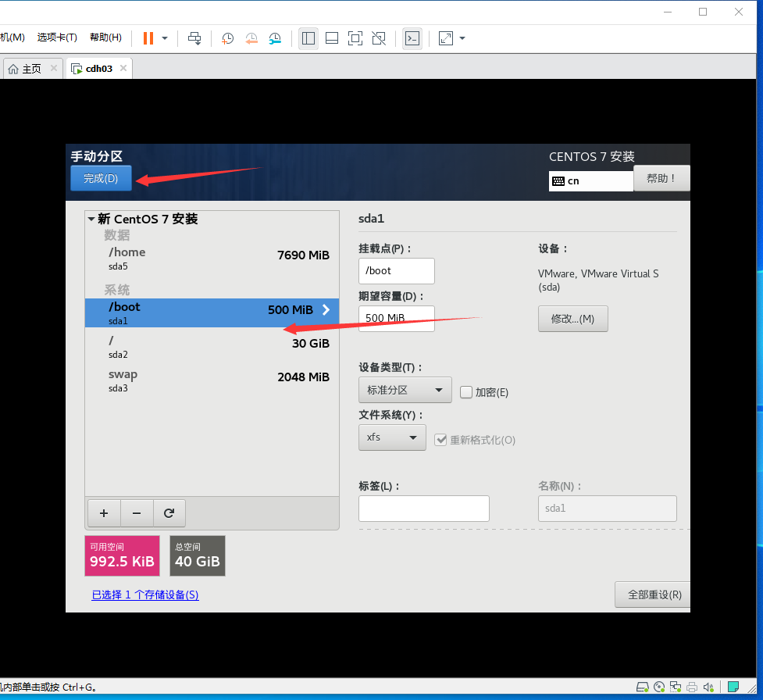Click the 全部重设(R) reset button

(654, 595)
